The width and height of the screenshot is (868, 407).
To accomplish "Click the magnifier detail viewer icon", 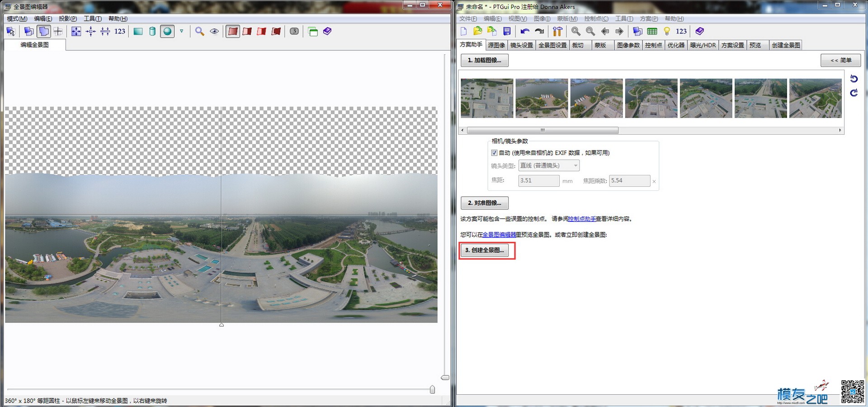I will (x=200, y=31).
